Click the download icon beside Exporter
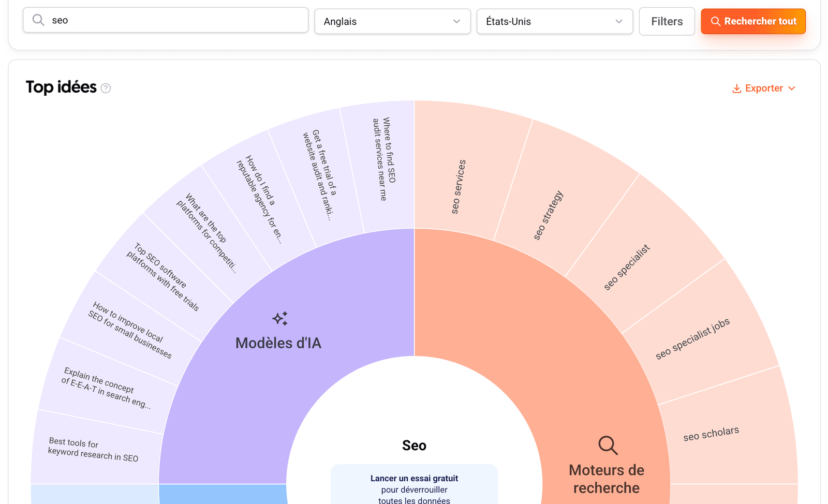The height and width of the screenshot is (504, 828). click(x=736, y=88)
